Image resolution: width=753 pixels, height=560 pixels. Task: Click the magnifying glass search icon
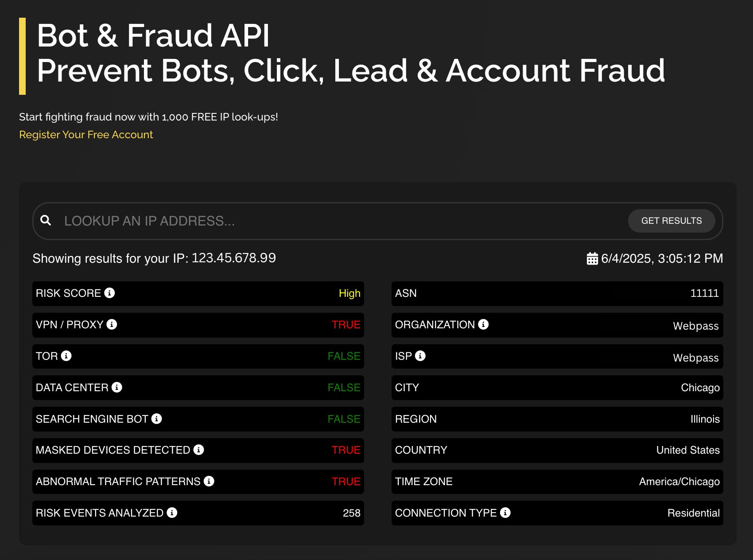click(47, 220)
